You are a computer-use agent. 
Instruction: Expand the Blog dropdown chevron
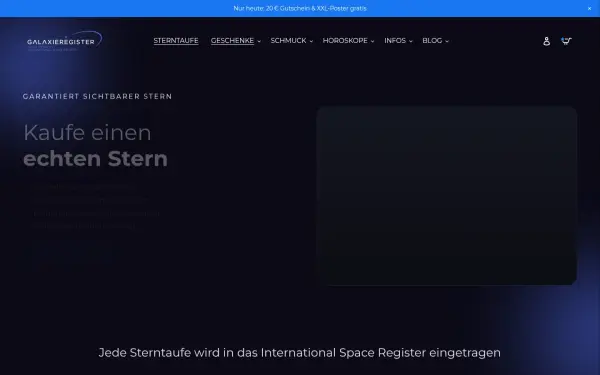tap(447, 41)
